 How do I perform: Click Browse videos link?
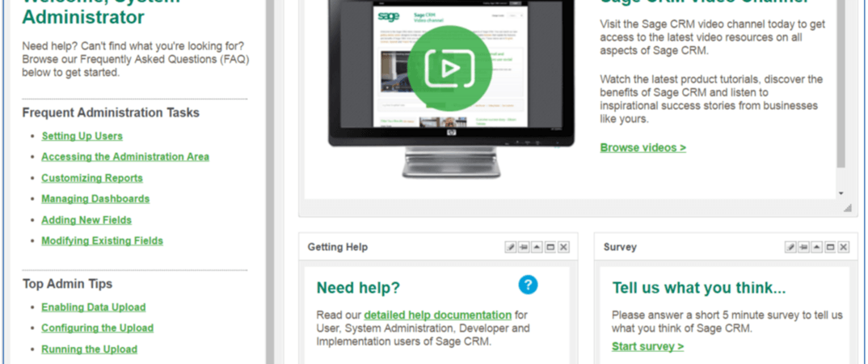[x=643, y=147]
